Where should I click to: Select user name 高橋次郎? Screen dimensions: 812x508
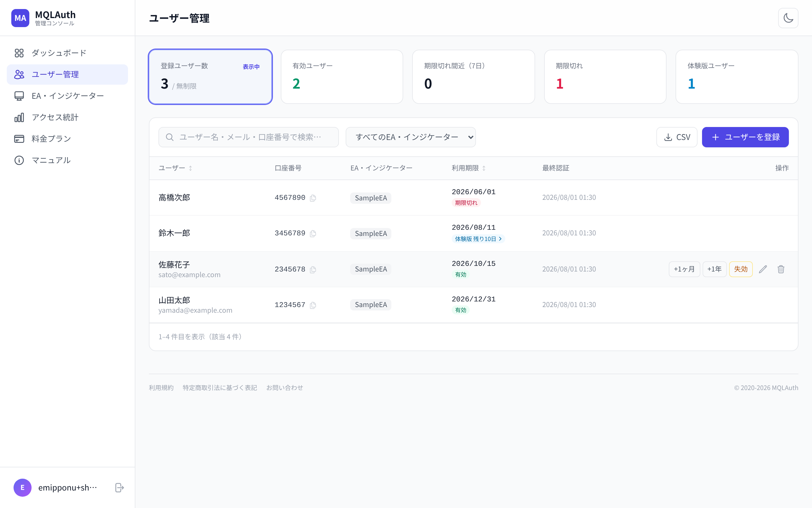tap(174, 198)
